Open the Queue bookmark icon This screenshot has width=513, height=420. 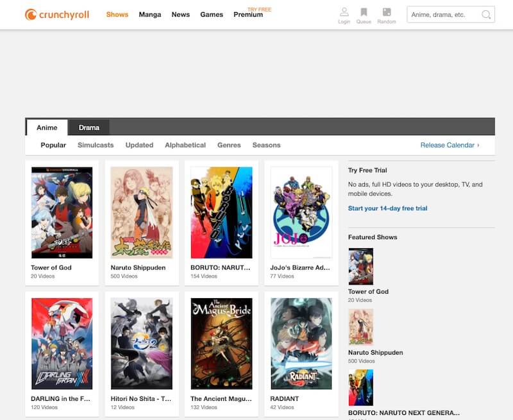[x=364, y=12]
